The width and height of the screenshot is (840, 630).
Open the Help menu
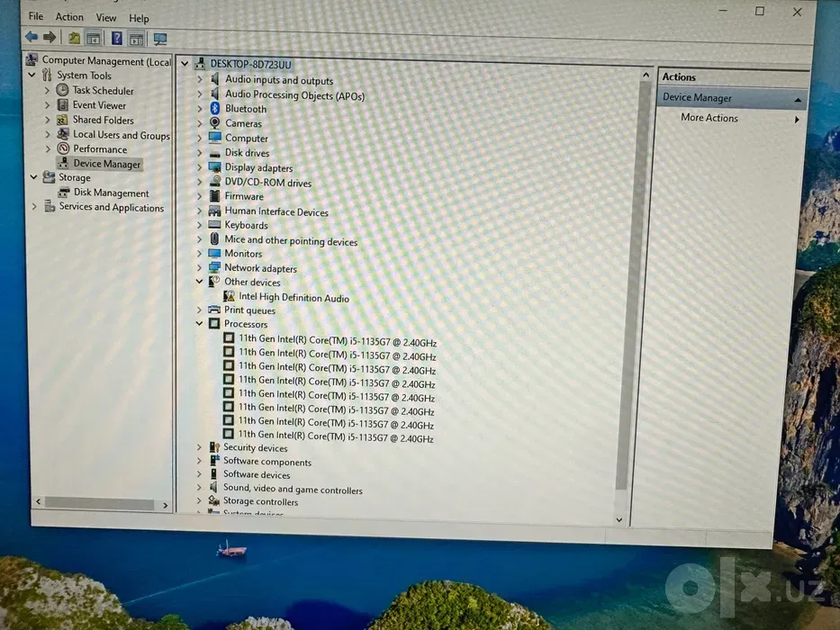139,18
